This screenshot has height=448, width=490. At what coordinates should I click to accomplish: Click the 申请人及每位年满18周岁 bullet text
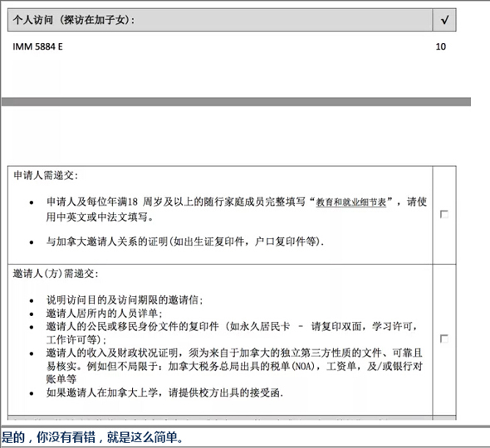tap(237, 210)
